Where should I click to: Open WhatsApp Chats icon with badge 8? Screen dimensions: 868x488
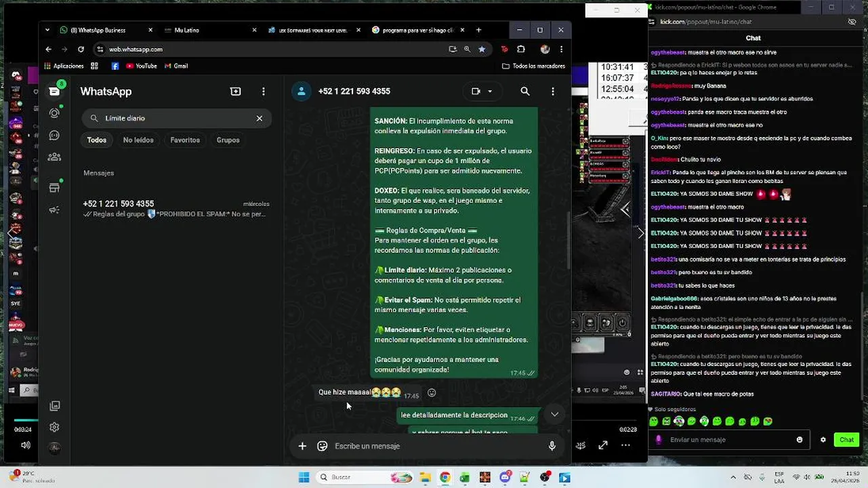(54, 91)
